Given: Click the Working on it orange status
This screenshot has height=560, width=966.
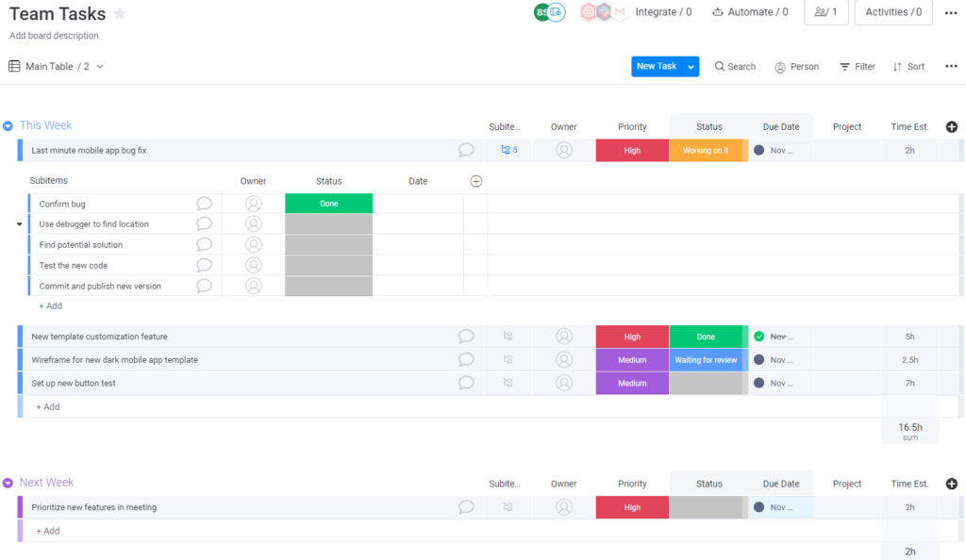Looking at the screenshot, I should (x=706, y=149).
